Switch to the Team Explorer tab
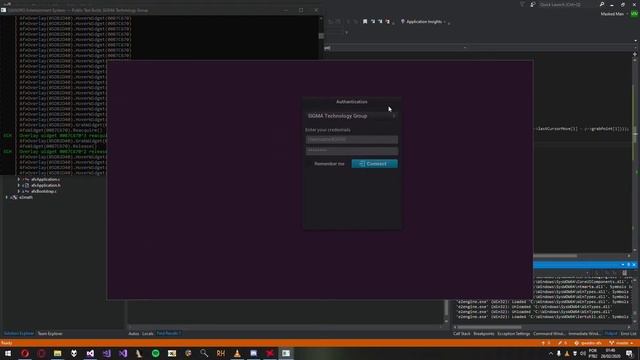The height and width of the screenshot is (360, 640). [x=50, y=333]
